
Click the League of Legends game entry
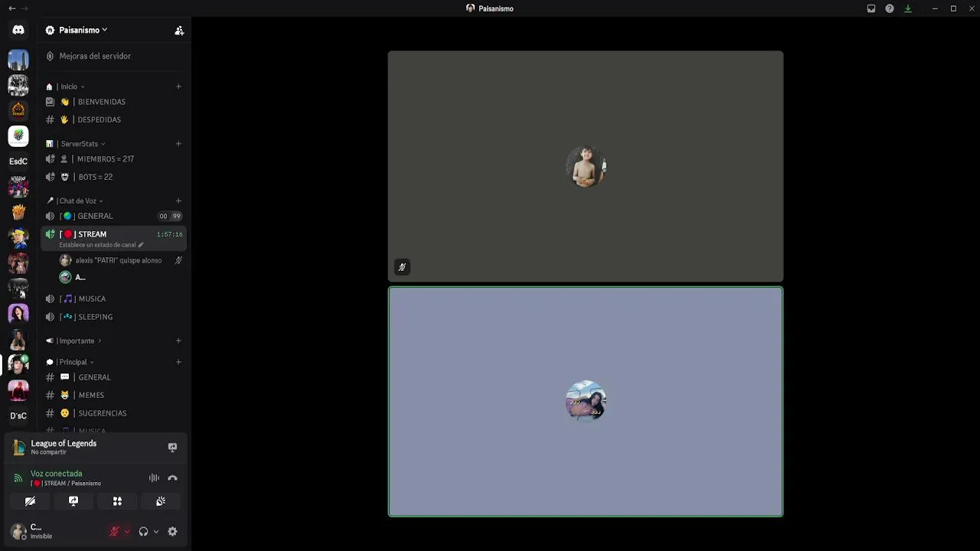click(x=64, y=447)
